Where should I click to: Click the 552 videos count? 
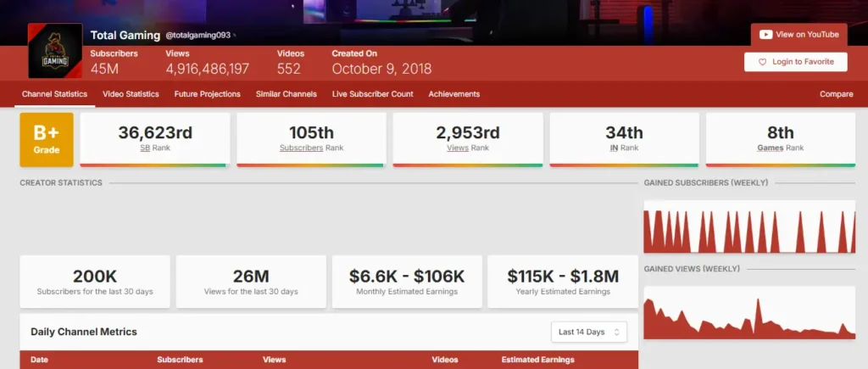[x=289, y=69]
